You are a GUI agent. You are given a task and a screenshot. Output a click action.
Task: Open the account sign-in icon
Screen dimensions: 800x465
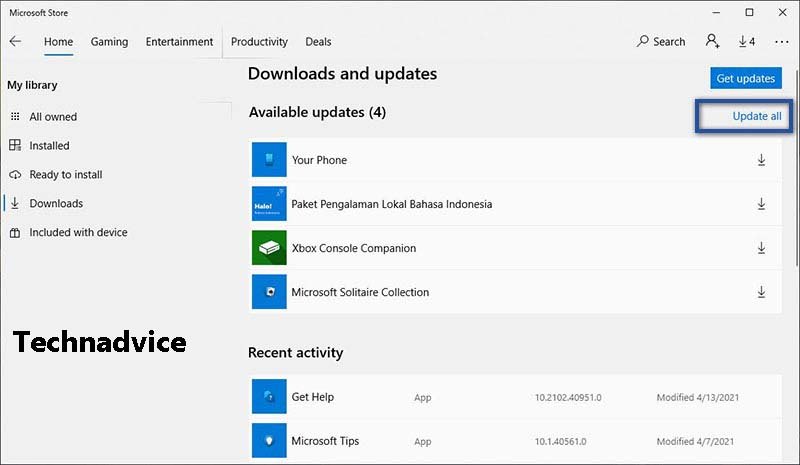click(712, 41)
